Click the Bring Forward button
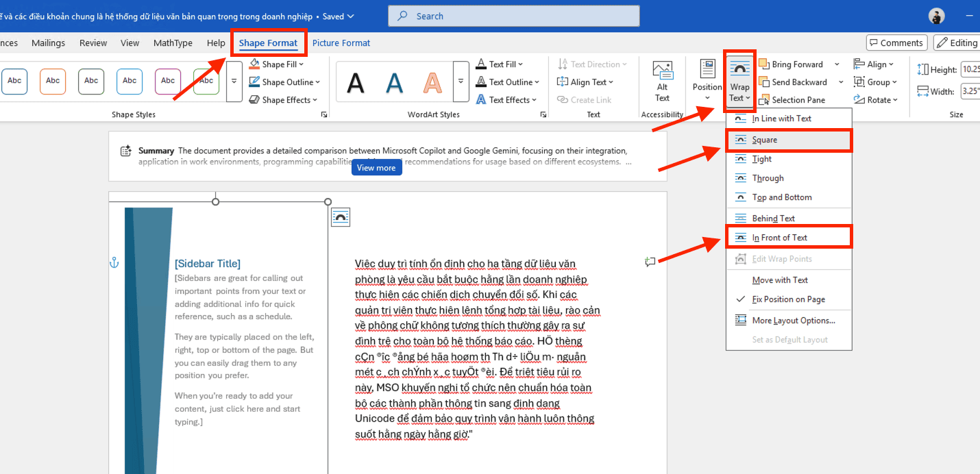Screen dimensions: 980x474 [791, 64]
